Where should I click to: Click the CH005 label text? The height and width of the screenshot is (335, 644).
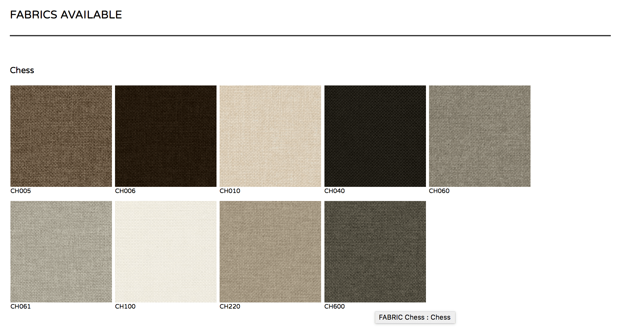tap(21, 191)
